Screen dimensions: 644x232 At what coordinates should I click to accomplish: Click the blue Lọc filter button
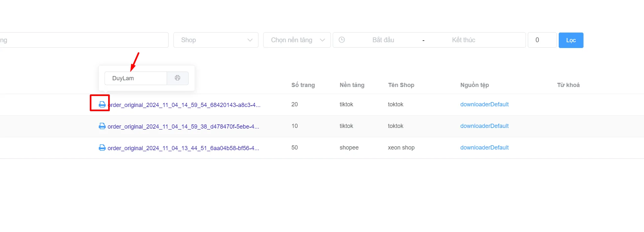[x=571, y=40]
